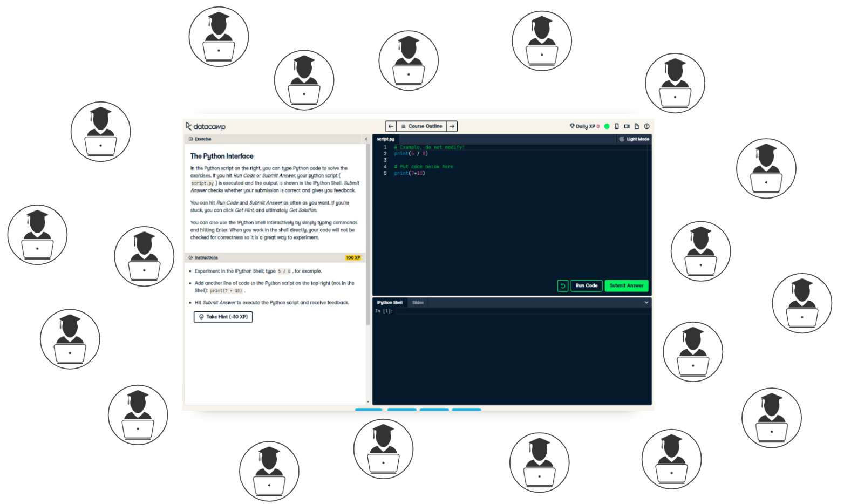Screen dimensions: 844x504
Task: Toggle Light Mode on the code editor
Action: click(x=633, y=139)
